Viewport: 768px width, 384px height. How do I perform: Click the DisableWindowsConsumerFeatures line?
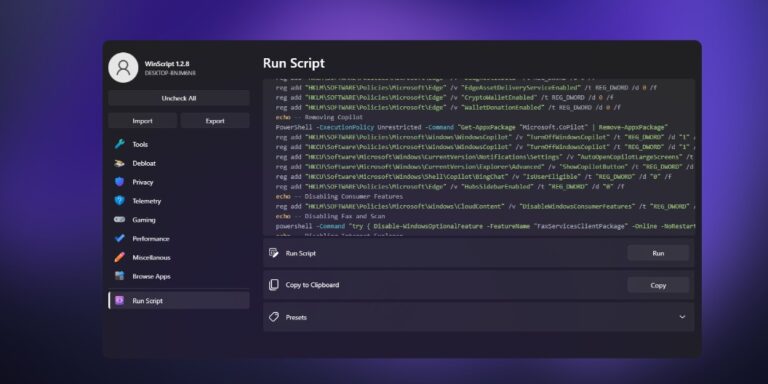point(484,206)
